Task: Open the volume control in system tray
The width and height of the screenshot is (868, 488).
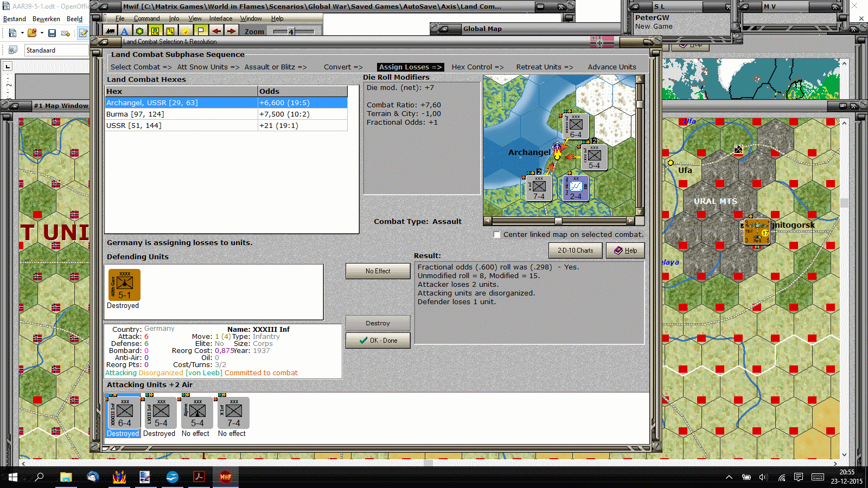Action: (x=763, y=477)
